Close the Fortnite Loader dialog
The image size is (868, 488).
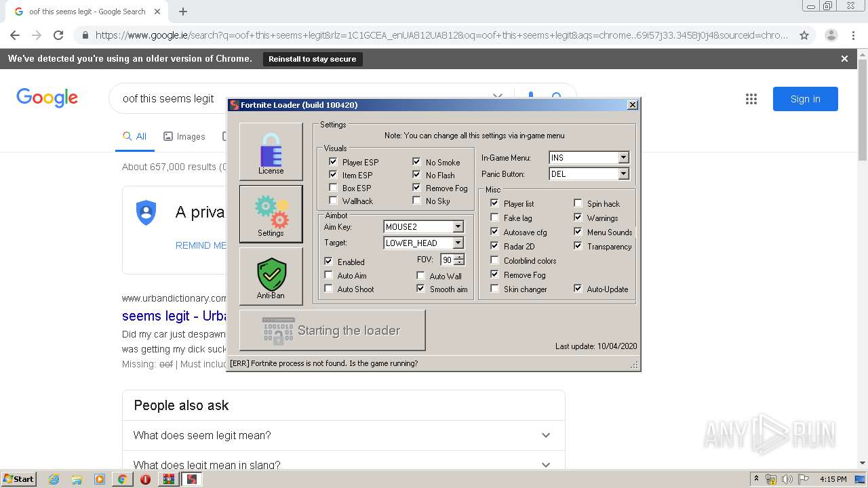tap(632, 104)
